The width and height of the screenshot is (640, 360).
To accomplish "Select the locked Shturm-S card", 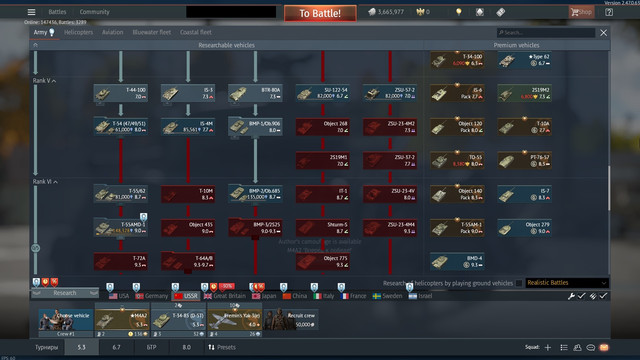I will click(x=322, y=228).
